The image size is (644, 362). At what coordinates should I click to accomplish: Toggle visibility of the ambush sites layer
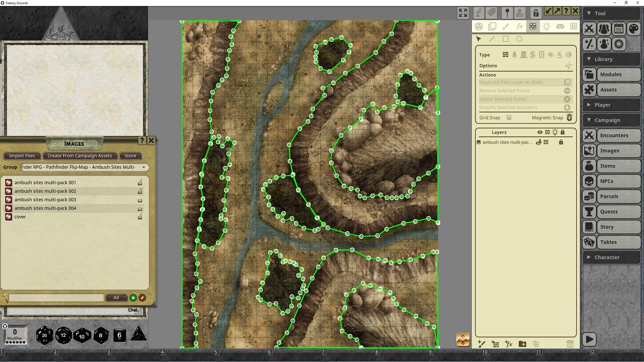pyautogui.click(x=539, y=142)
